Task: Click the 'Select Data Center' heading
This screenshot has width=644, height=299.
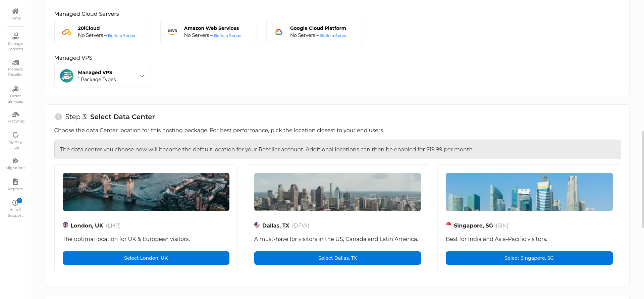Action: tap(122, 117)
